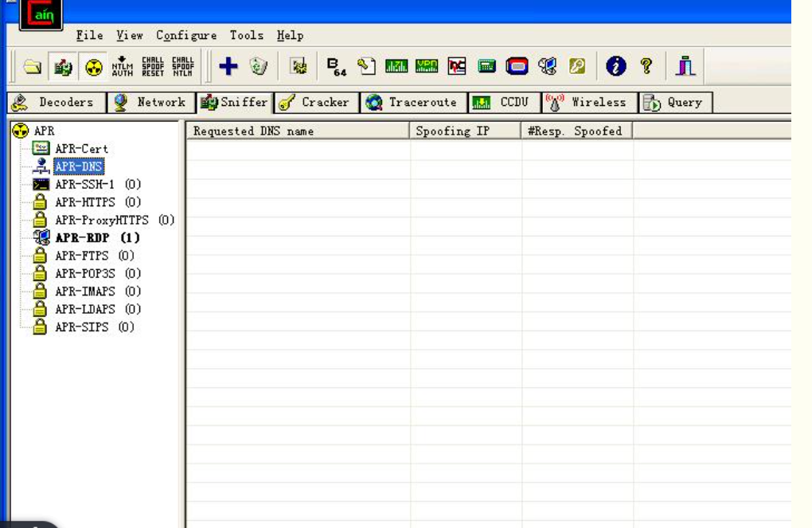Screen dimensions: 812x528
Task: Click the VNC password decoder icon
Action: [x=456, y=66]
